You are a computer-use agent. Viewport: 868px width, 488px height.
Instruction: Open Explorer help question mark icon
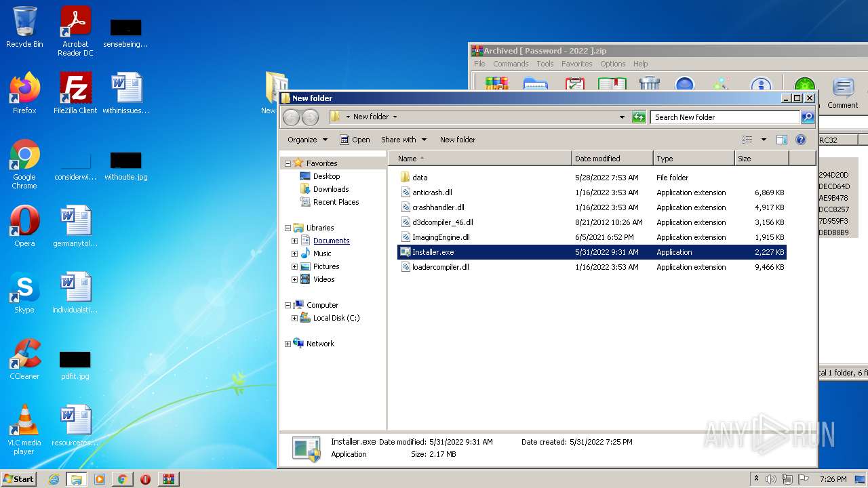tap(801, 140)
